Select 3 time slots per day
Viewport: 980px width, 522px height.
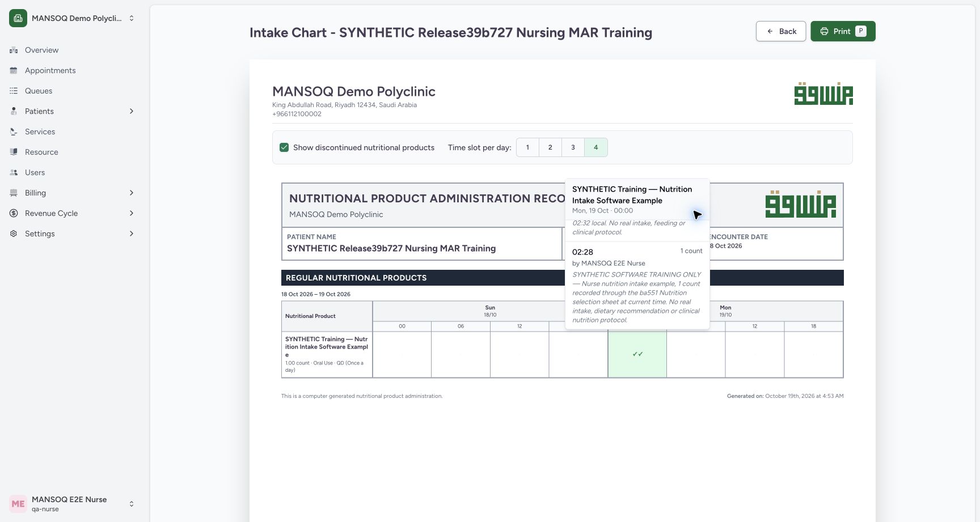[x=573, y=147]
